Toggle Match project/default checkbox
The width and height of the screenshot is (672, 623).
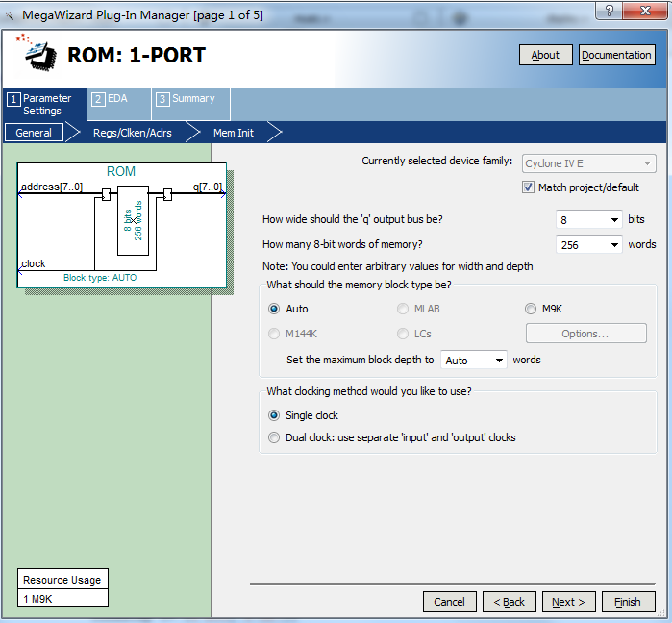pos(528,187)
